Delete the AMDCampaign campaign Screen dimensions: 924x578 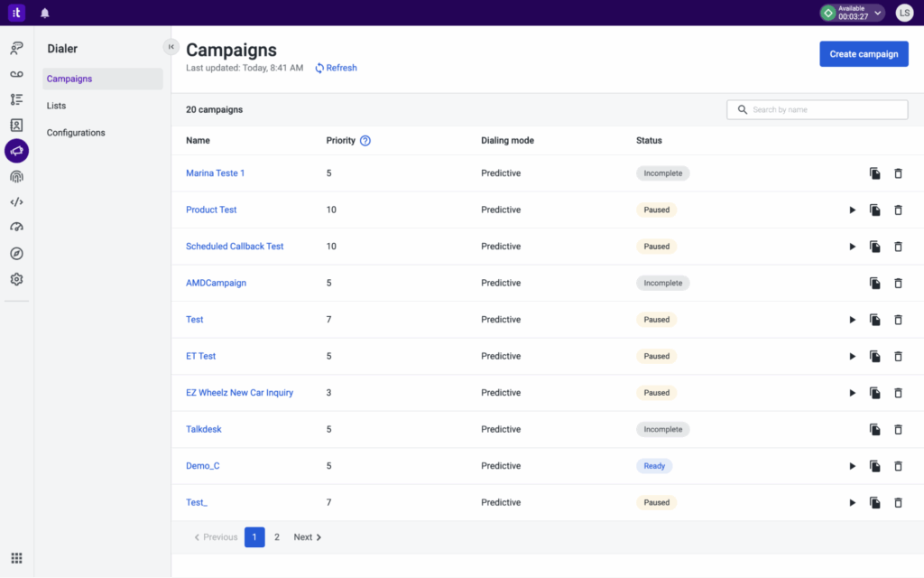pos(898,283)
